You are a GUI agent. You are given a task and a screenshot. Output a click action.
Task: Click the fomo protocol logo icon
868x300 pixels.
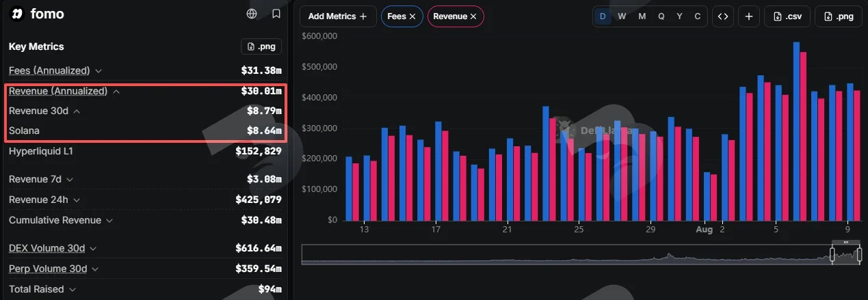[x=18, y=14]
